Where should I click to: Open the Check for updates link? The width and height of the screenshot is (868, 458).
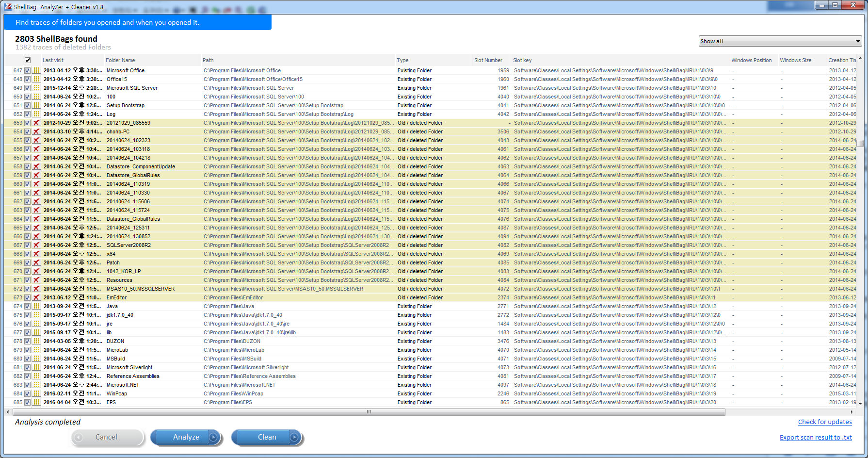pyautogui.click(x=825, y=422)
